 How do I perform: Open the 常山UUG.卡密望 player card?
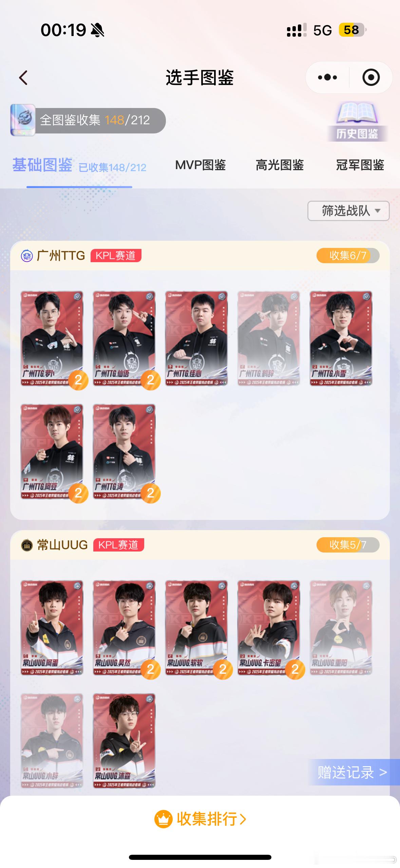click(269, 628)
